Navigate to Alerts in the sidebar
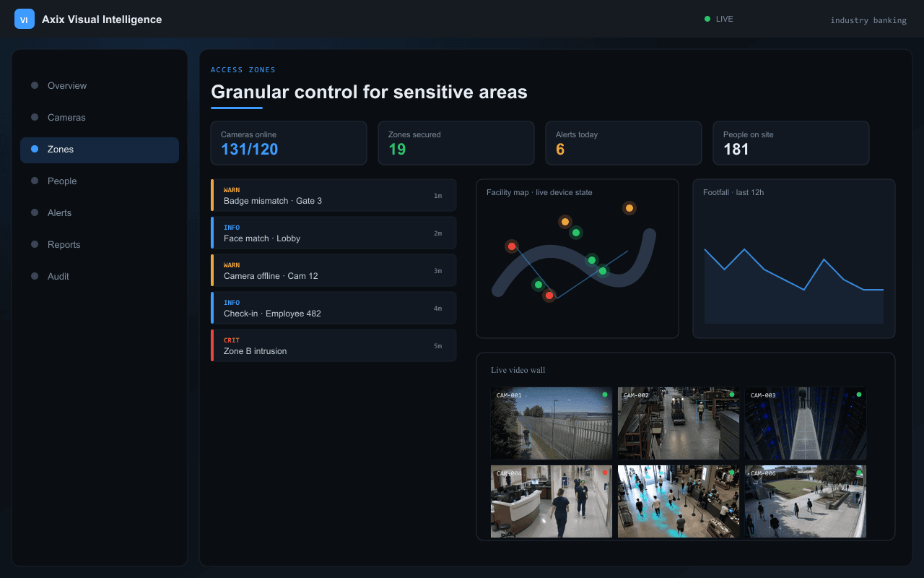 100,212
